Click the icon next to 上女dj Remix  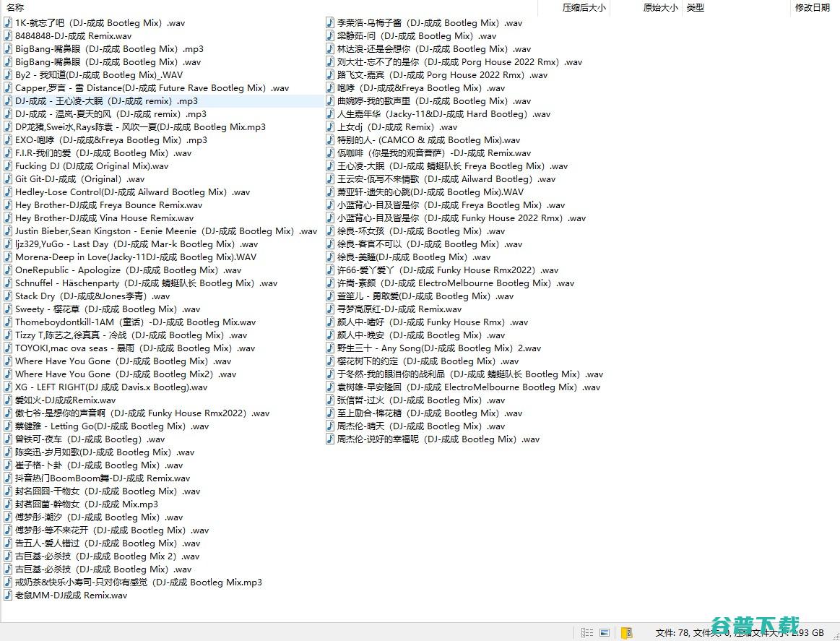pos(330,127)
